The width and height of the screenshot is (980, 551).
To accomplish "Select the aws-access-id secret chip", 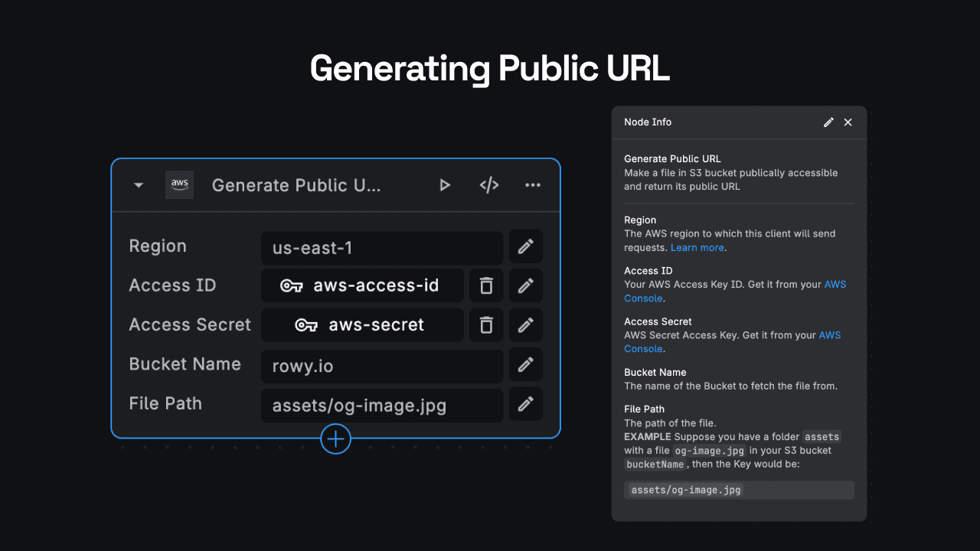I will pyautogui.click(x=362, y=285).
